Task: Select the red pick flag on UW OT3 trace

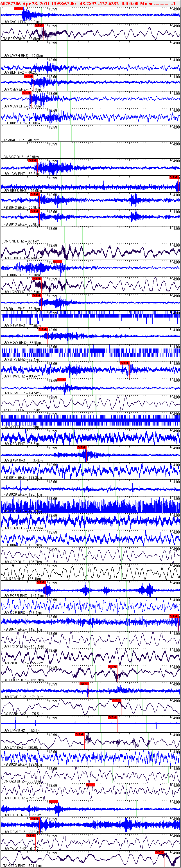Action: (x=53, y=802)
